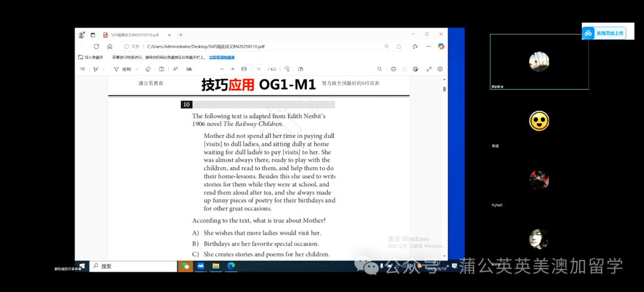Rotate the PDF page

coord(287,69)
